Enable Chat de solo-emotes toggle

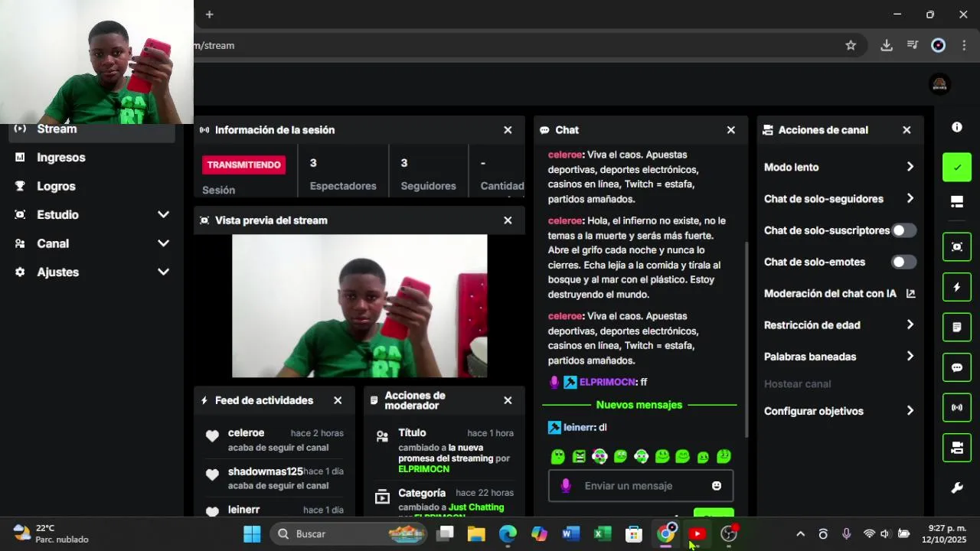pyautogui.click(x=903, y=262)
